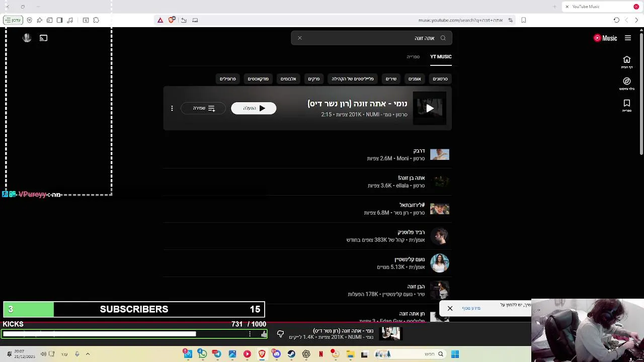Open the דרבק video result
Viewport: 644px width, 362px height.
coord(307,154)
